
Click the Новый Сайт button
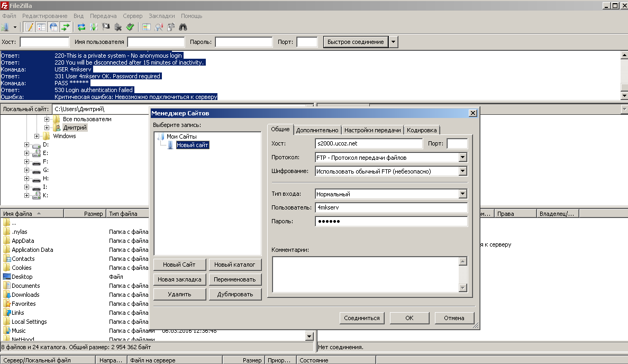[x=179, y=265]
